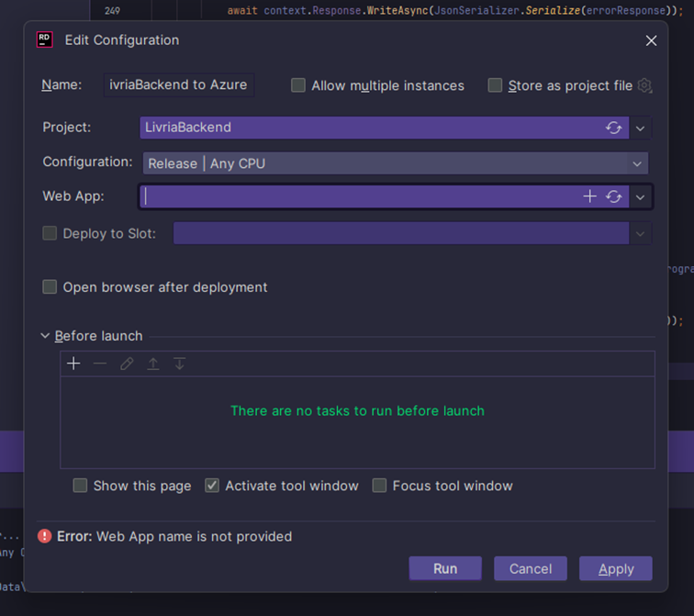
Task: Click the Web App name error text
Action: (174, 536)
